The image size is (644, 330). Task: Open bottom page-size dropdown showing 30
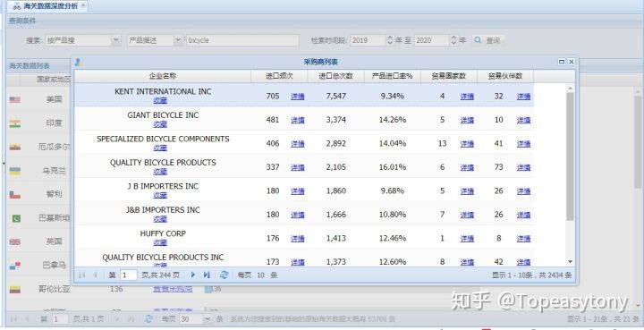pyautogui.click(x=208, y=319)
